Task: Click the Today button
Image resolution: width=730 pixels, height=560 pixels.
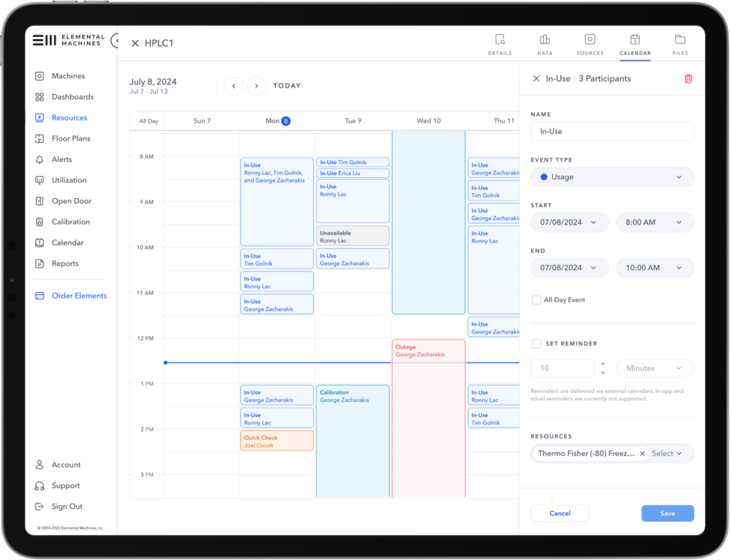Action: tap(287, 86)
